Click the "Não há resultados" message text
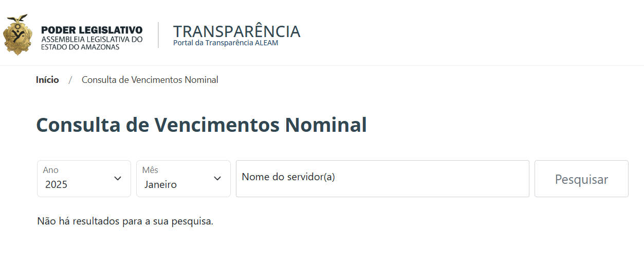Screen dimensions: 644x259 (x=125, y=221)
